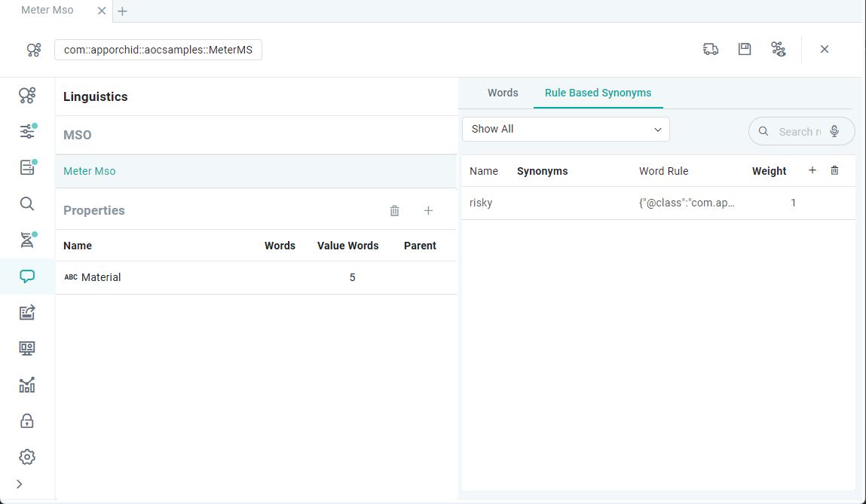Viewport: 866px width, 504px height.
Task: Open the chat bubble Linguistics sidebar icon
Action: point(27,276)
